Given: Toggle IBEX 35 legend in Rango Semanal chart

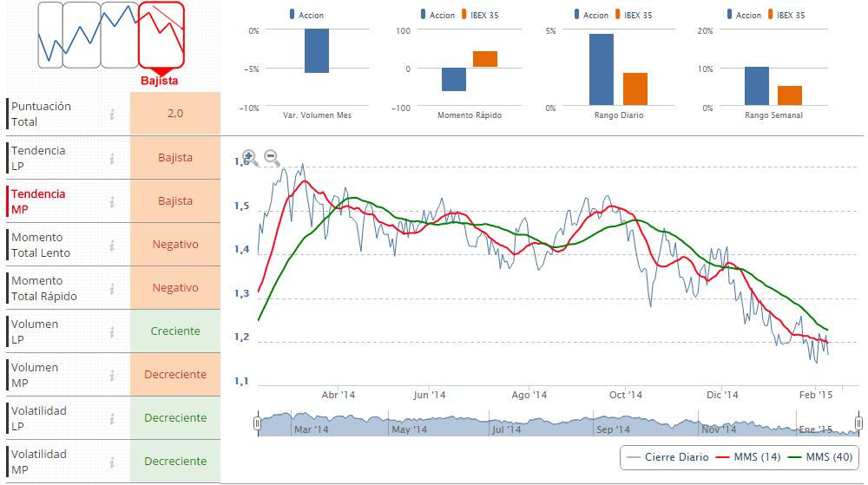Looking at the screenshot, I should click(x=786, y=15).
